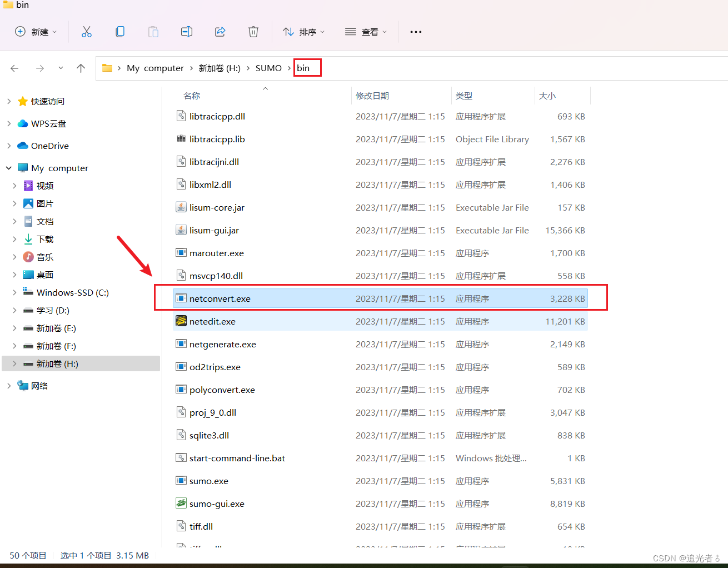Open recent locations chevron dropdown
Image resolution: width=728 pixels, height=568 pixels.
pyautogui.click(x=61, y=68)
